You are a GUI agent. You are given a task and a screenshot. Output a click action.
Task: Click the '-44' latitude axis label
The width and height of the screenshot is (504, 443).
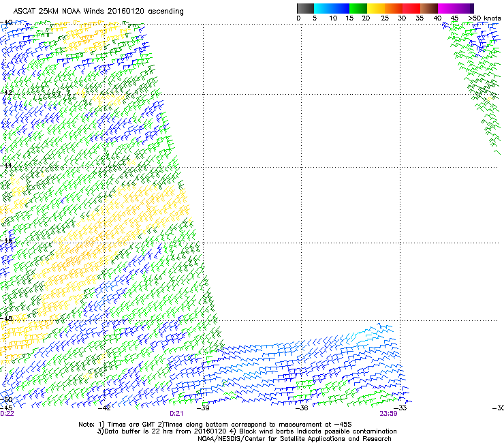pos(6,166)
